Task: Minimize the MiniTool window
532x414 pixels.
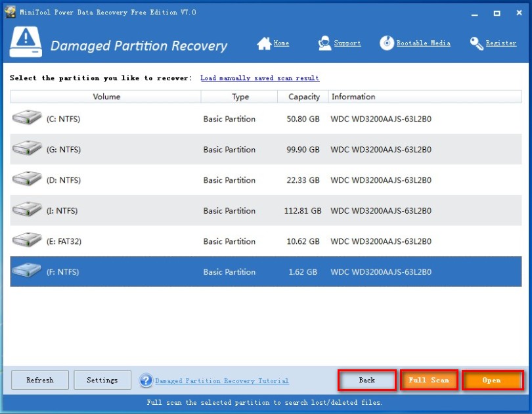Action: (x=475, y=14)
